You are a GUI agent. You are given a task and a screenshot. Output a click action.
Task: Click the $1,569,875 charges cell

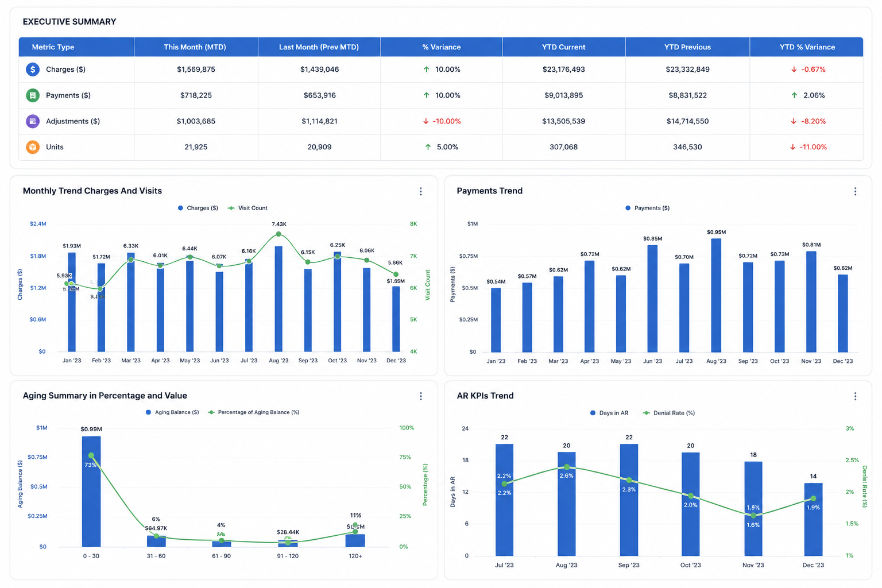point(196,69)
